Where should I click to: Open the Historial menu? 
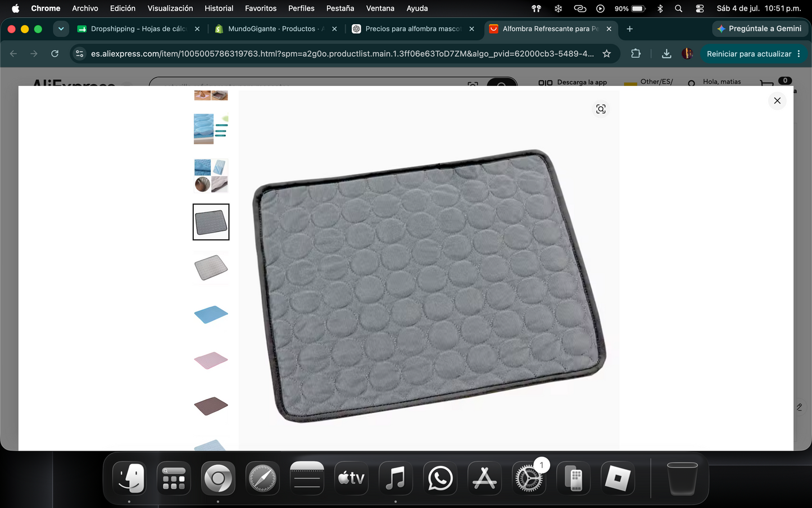219,8
